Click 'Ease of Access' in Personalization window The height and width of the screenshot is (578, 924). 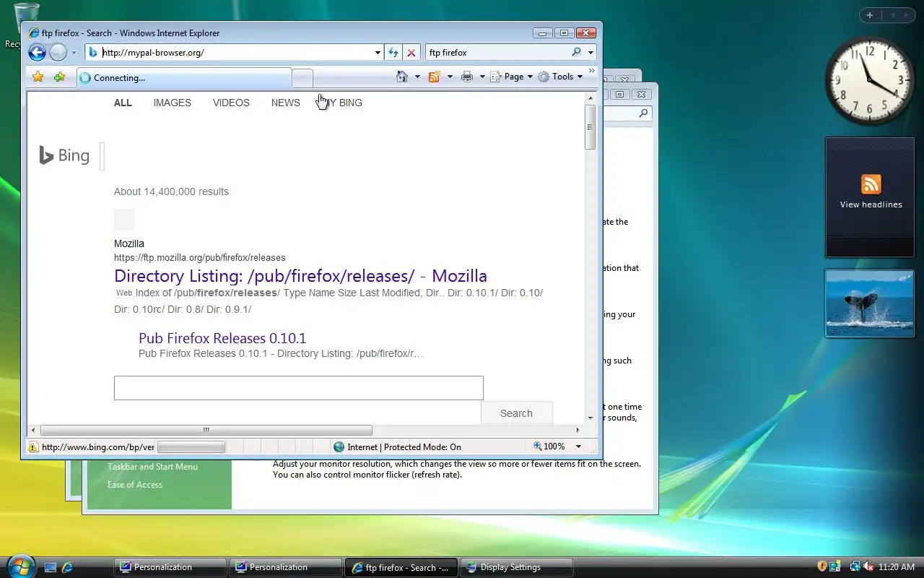(x=135, y=485)
